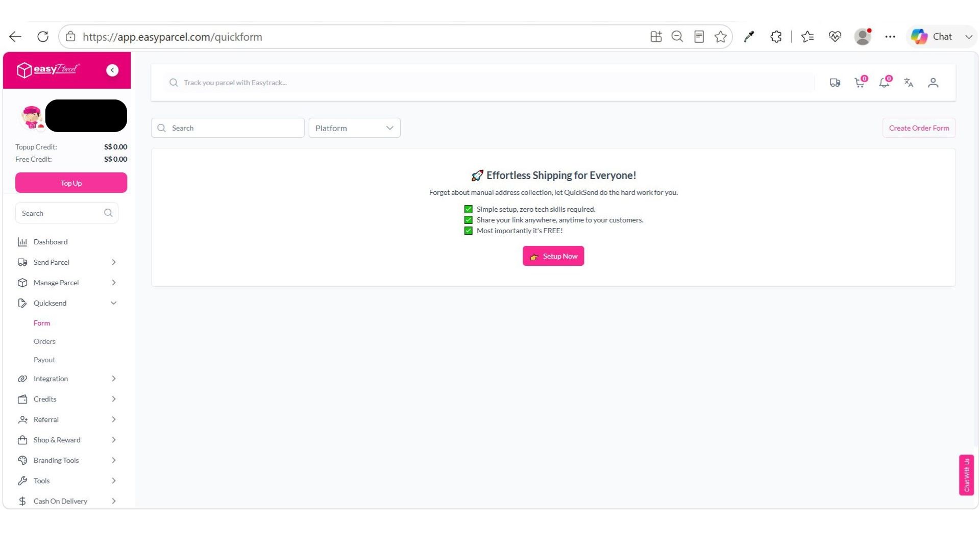Open the Chat With Us widget

tap(966, 475)
